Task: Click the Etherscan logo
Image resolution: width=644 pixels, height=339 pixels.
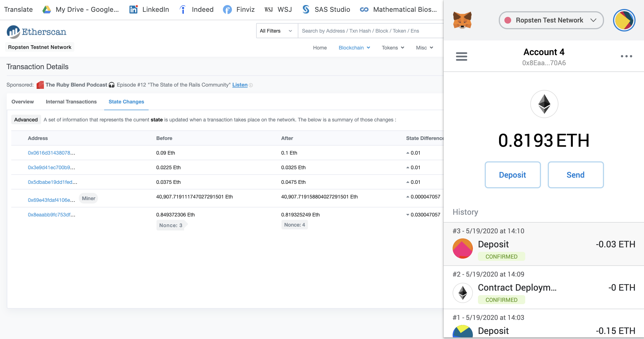Action: (x=37, y=32)
